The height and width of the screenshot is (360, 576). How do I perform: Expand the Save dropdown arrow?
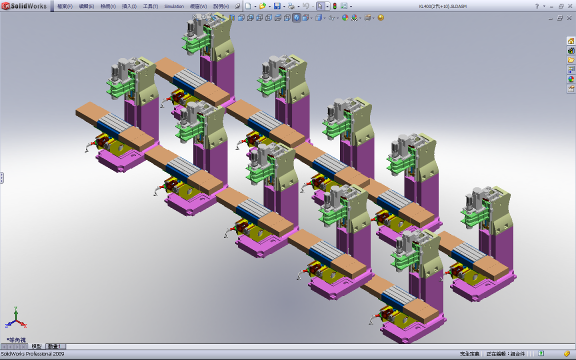(284, 6)
